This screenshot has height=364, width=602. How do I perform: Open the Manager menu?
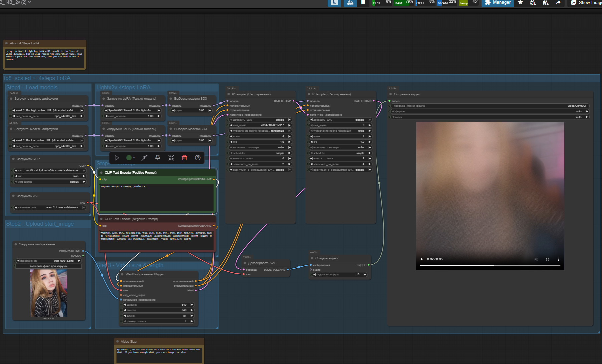pyautogui.click(x=497, y=3)
